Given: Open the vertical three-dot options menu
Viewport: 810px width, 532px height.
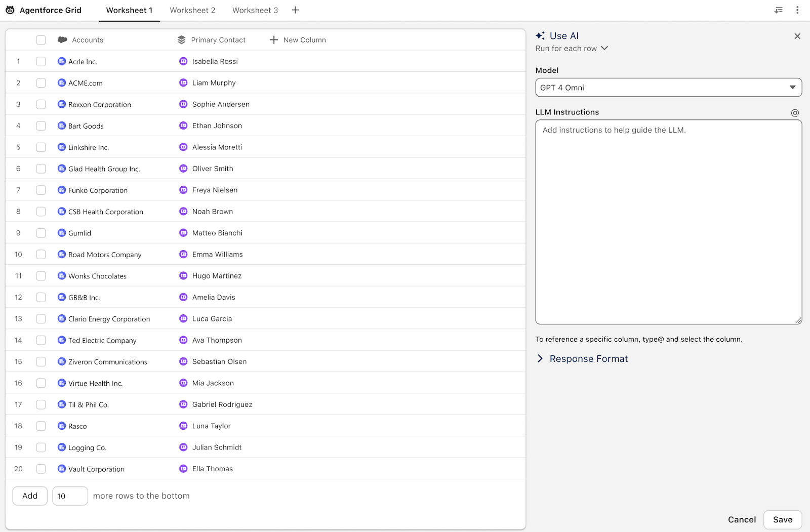Looking at the screenshot, I should click(x=797, y=10).
